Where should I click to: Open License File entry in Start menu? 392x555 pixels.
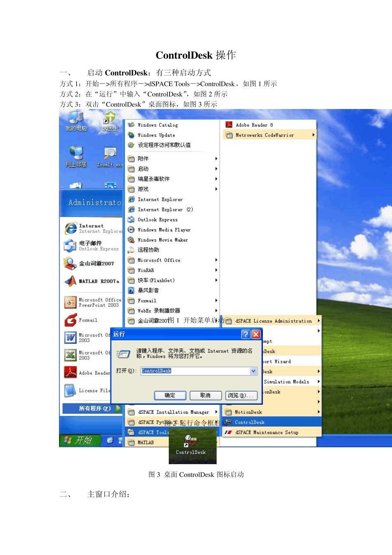[87, 390]
